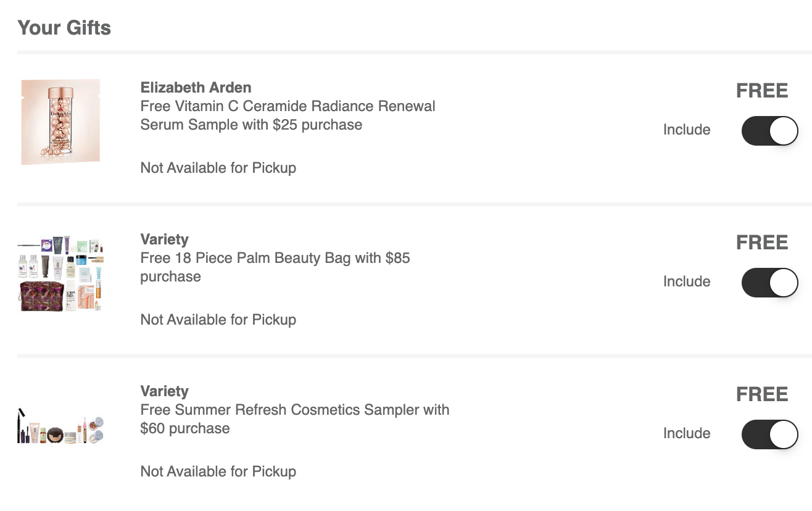
Task: Click the FREE price label for Palm Beauty Bag
Action: click(x=762, y=243)
